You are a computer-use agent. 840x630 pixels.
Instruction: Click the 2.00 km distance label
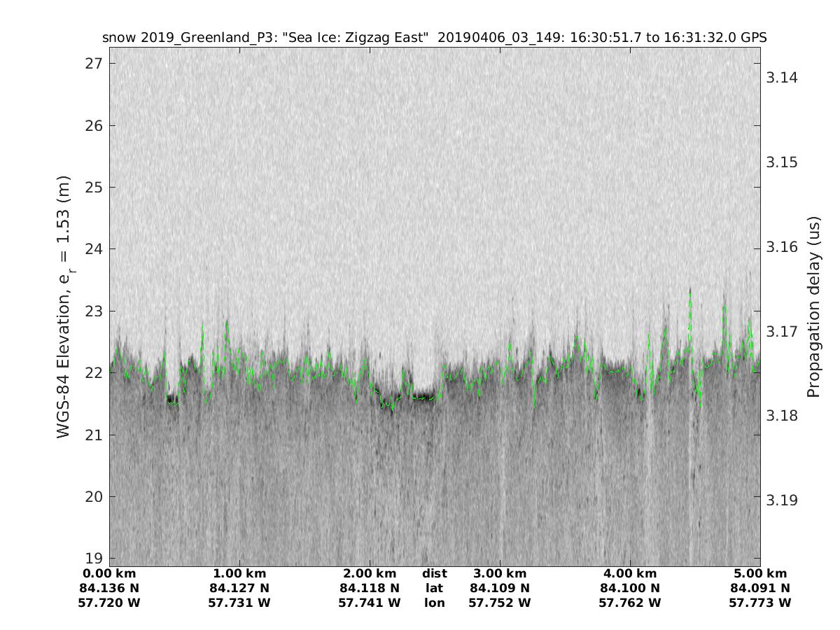pyautogui.click(x=370, y=574)
